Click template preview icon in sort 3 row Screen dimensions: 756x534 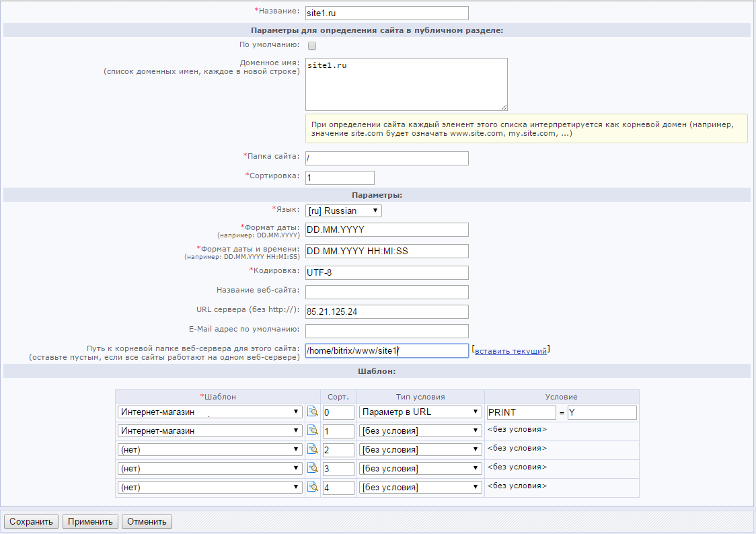pyautogui.click(x=312, y=468)
